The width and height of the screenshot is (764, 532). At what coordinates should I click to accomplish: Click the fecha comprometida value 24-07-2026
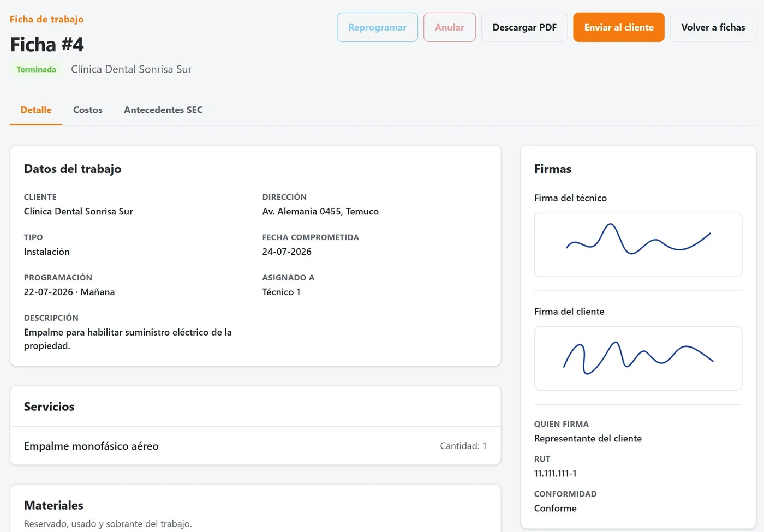tap(287, 252)
